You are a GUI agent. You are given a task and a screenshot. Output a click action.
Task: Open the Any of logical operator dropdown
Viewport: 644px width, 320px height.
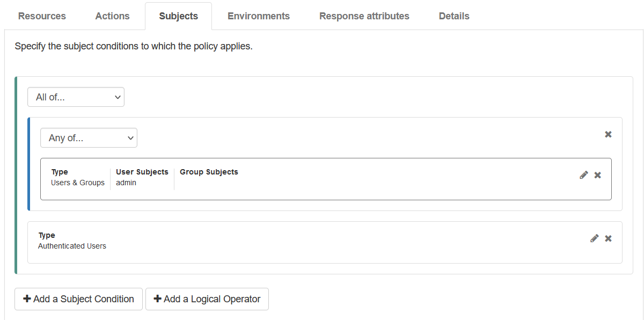(89, 137)
